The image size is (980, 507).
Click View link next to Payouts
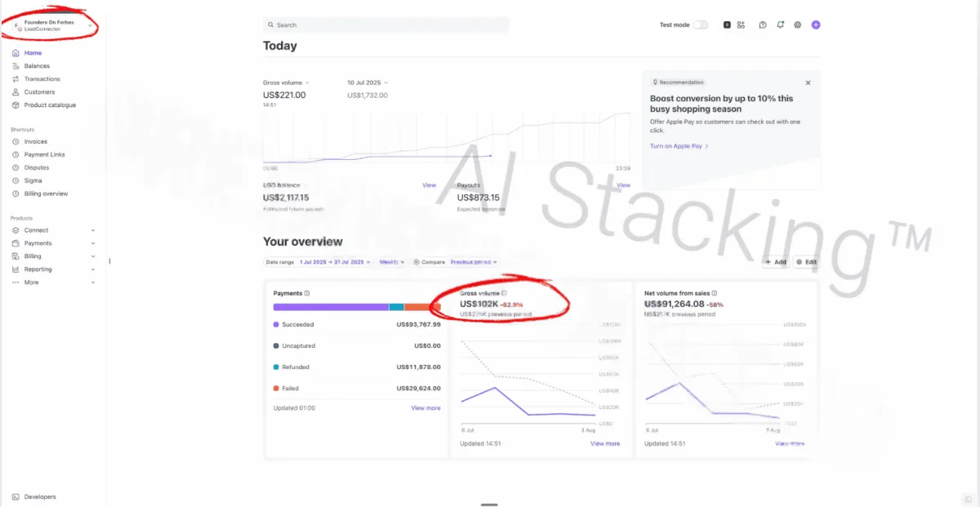(x=623, y=185)
